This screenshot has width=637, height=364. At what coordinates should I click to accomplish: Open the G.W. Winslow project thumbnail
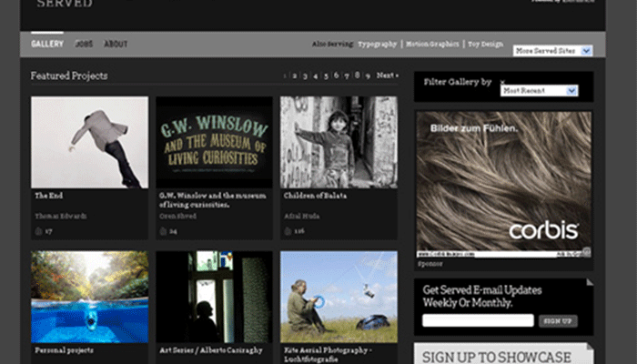click(x=214, y=142)
